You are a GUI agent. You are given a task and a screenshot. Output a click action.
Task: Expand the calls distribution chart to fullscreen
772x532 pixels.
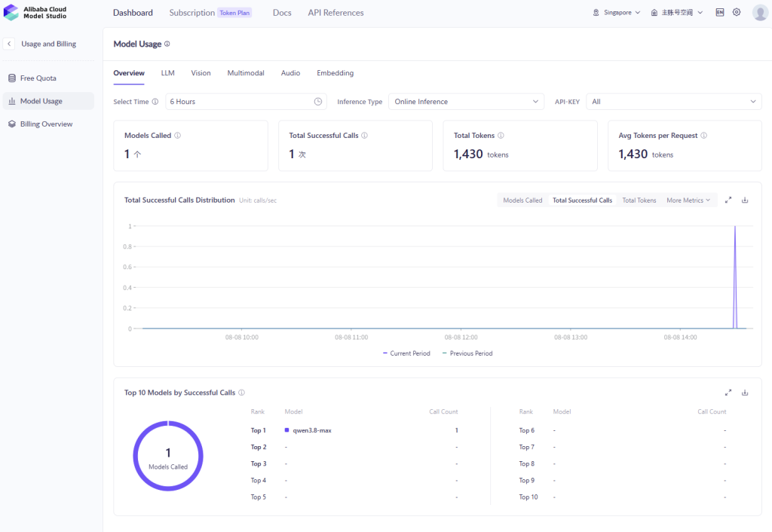pyautogui.click(x=728, y=200)
